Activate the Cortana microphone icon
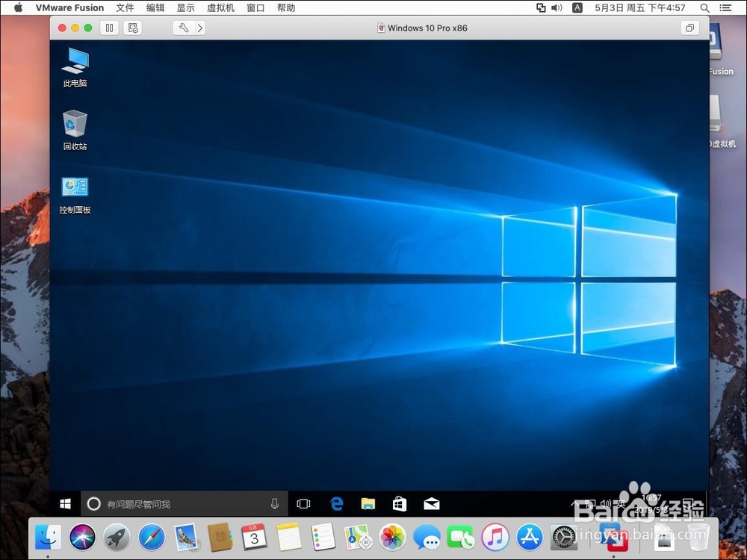747x560 pixels. point(274,504)
